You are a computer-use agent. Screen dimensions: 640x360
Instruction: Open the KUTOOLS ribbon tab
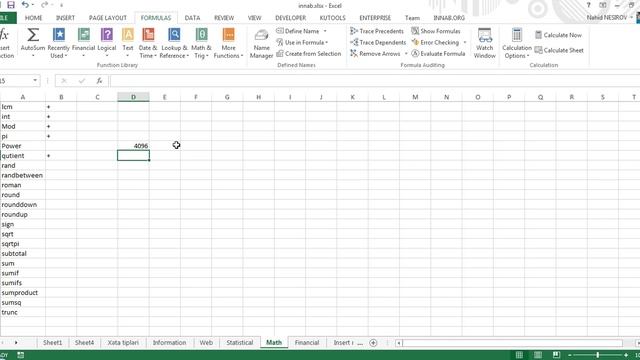click(x=333, y=18)
